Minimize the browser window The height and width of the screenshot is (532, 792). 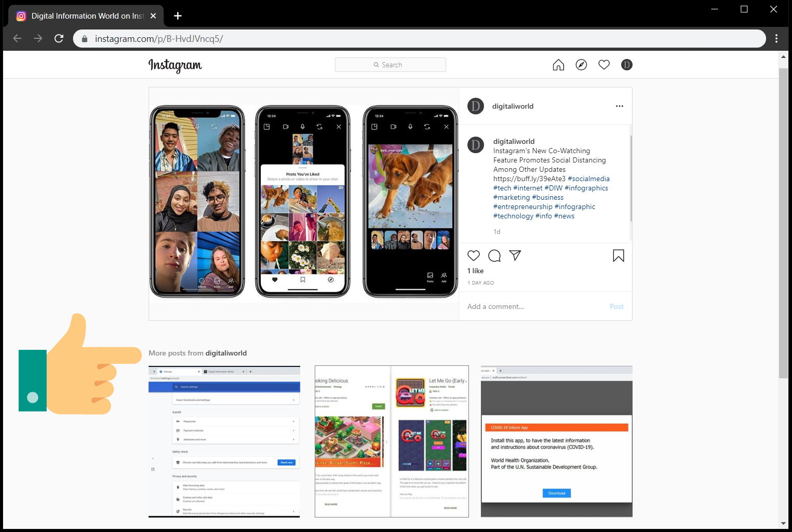(715, 9)
